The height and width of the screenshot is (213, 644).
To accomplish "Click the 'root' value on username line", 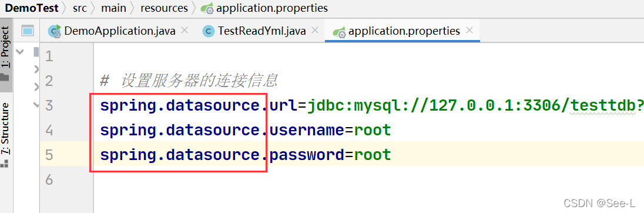I will coord(373,131).
